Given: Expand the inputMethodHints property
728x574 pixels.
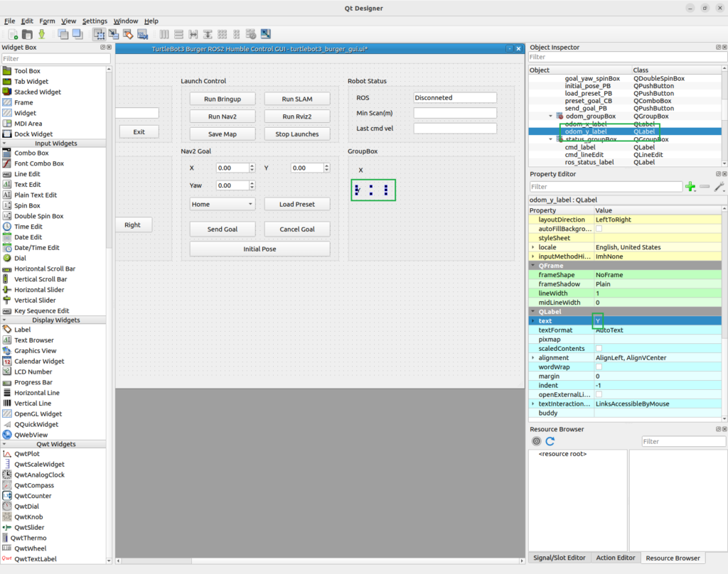Looking at the screenshot, I should [533, 256].
